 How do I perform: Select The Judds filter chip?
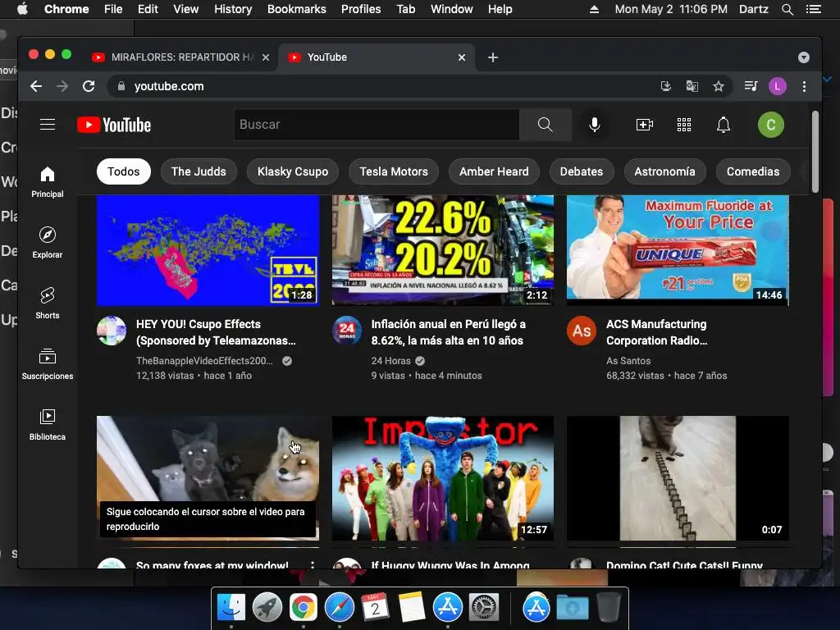point(199,171)
